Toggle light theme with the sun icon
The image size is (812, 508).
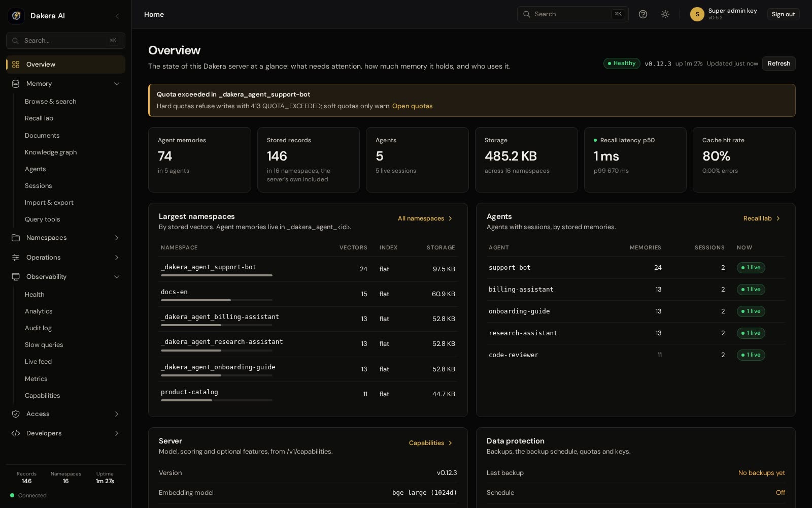click(665, 14)
